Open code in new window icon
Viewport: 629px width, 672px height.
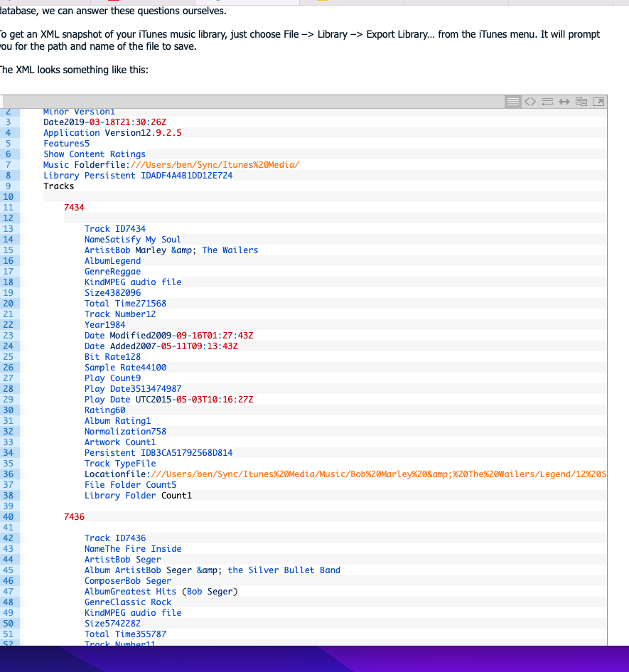[598, 102]
